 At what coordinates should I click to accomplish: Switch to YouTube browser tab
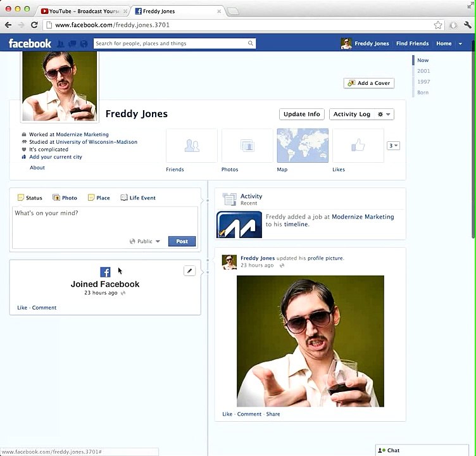(x=82, y=11)
